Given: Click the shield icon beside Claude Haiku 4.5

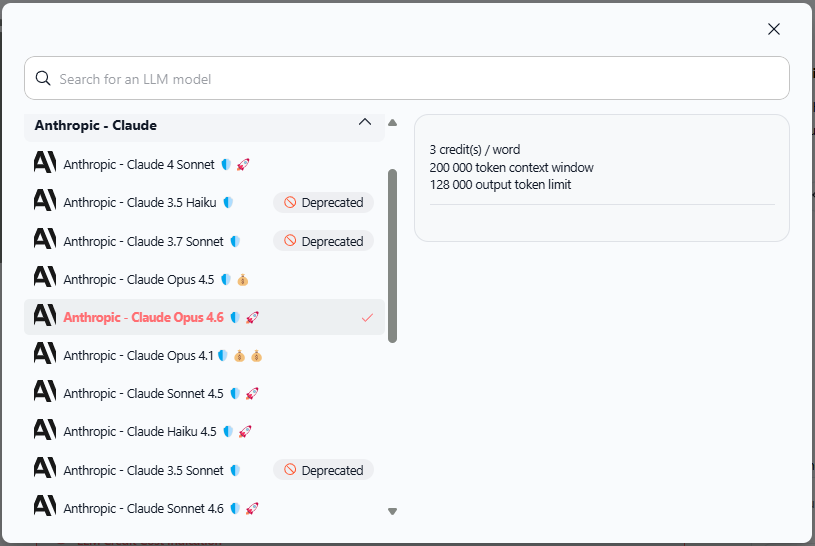Looking at the screenshot, I should click(229, 432).
